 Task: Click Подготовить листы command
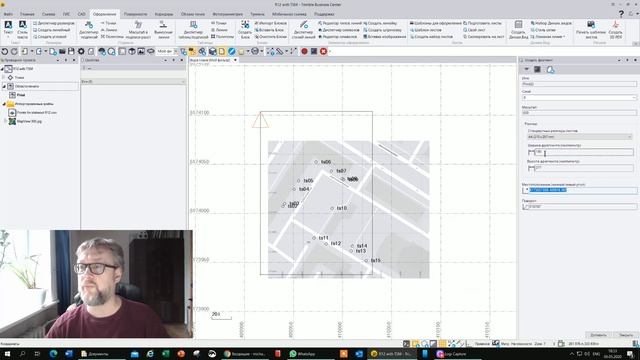coord(482,23)
